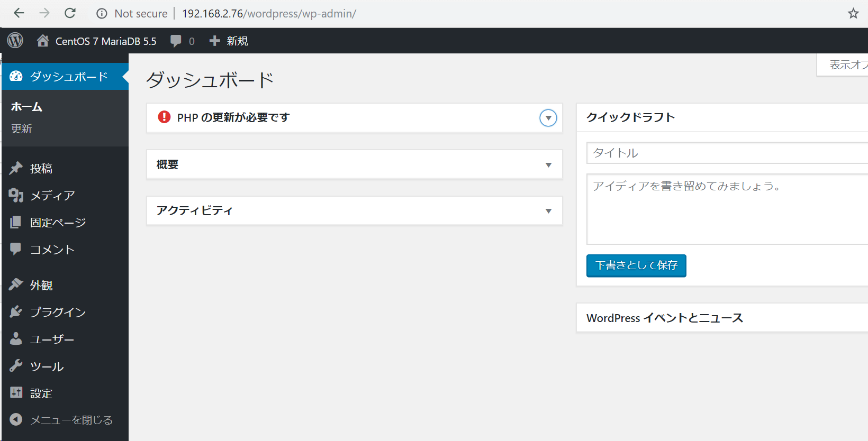Viewport: 868px width, 441px height.
Task: Toggle the PHP update panel arrow
Action: (x=548, y=118)
